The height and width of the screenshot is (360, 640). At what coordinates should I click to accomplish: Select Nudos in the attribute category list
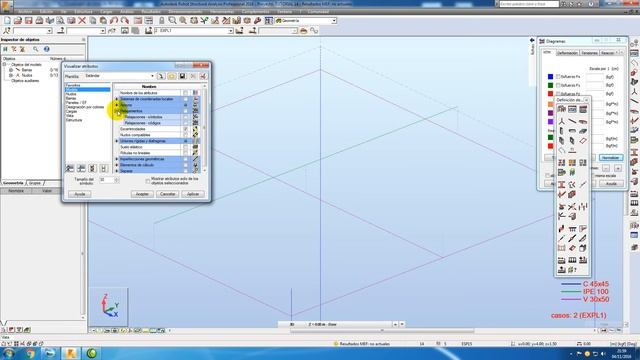click(x=71, y=94)
